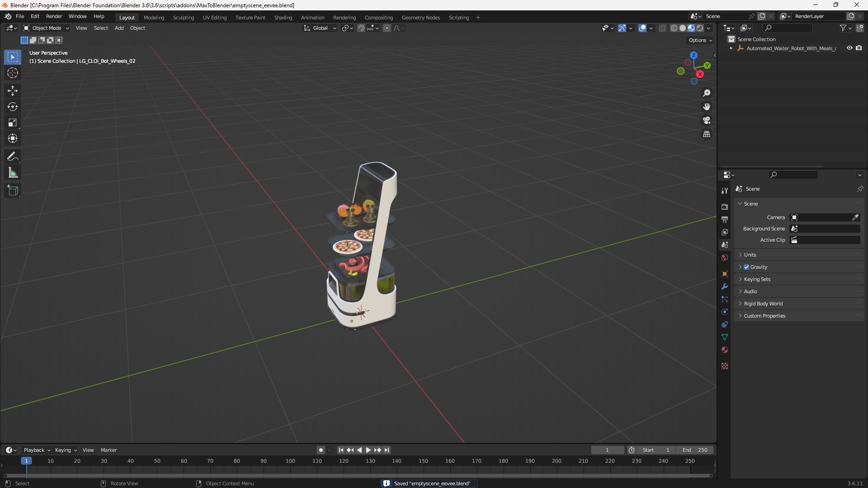Select the Add Cube tool

point(13,191)
